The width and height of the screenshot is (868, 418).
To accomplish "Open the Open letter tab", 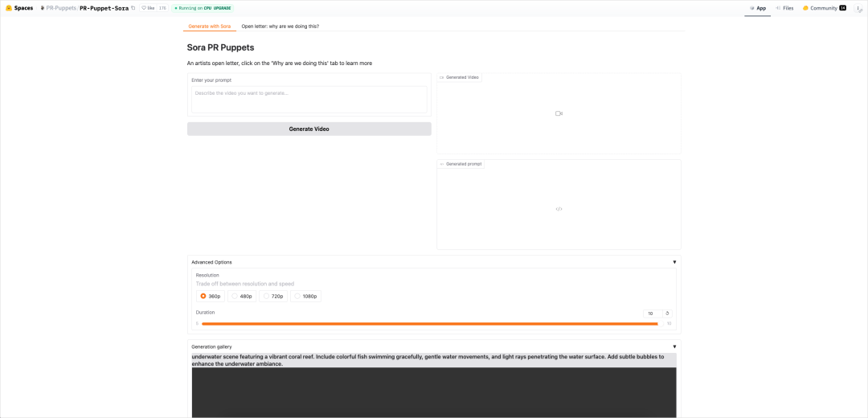I will (280, 26).
